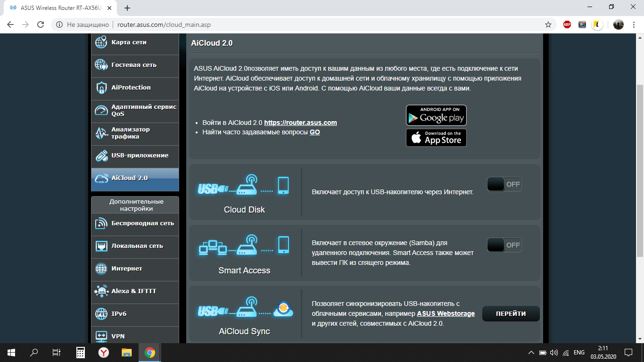This screenshot has height=362, width=644.
Task: Click the Adaptive QoS gauge icon
Action: tap(101, 110)
